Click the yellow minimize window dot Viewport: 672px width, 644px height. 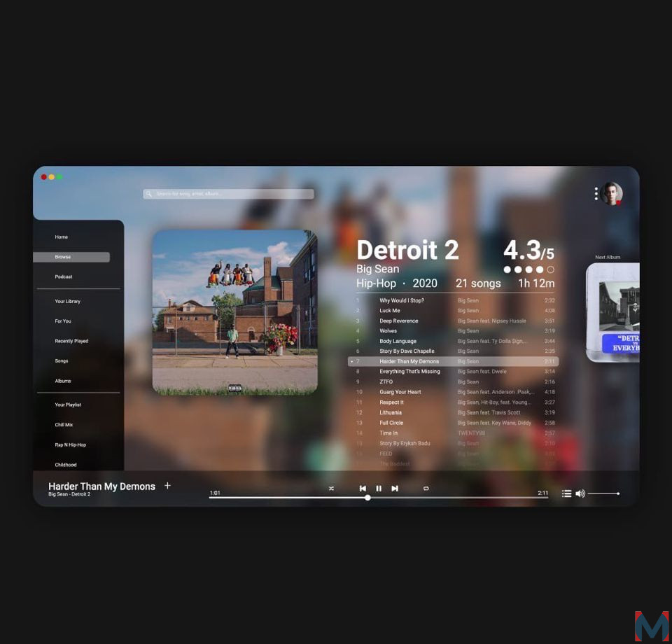pos(51,177)
